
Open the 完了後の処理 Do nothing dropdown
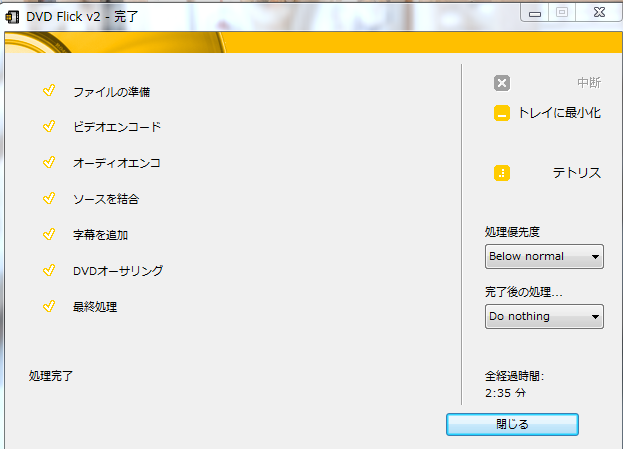544,316
